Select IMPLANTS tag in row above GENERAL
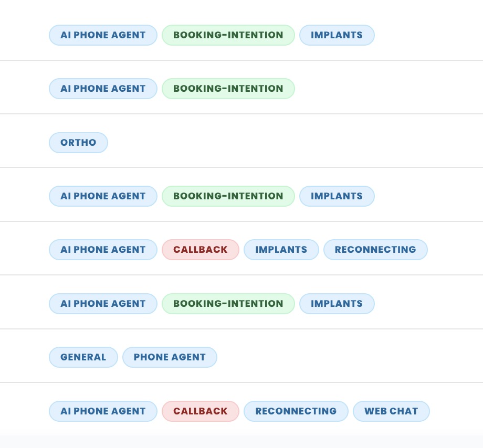Viewport: 483px width, 448px height. [x=337, y=304]
